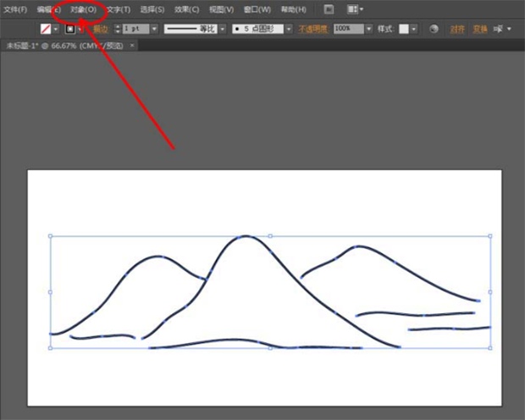The height and width of the screenshot is (420, 525).
Task: Expand the opacity dropdown arrow
Action: [369, 29]
